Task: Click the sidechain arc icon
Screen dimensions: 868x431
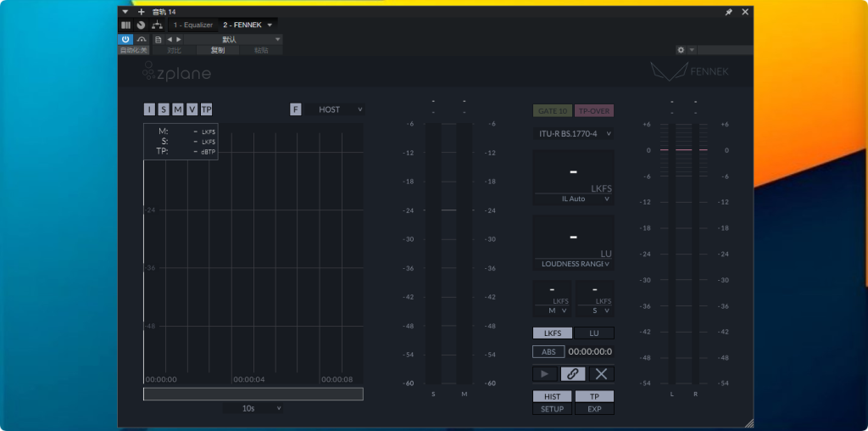Action: (142, 39)
